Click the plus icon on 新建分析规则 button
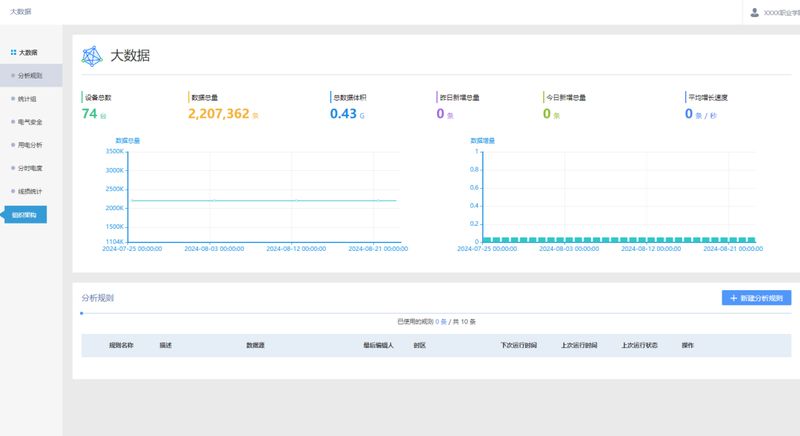The height and width of the screenshot is (436, 800). tap(733, 298)
